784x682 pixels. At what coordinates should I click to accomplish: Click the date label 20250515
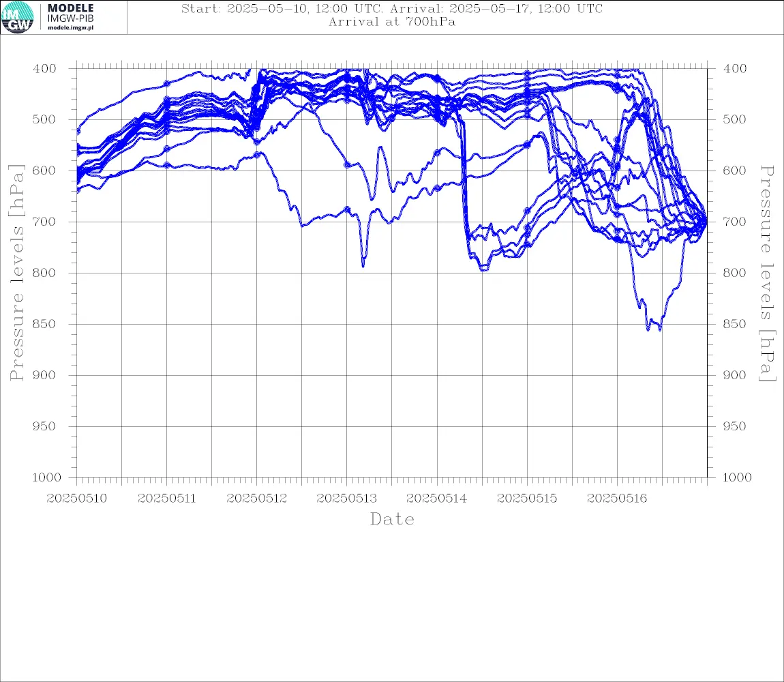click(x=526, y=499)
